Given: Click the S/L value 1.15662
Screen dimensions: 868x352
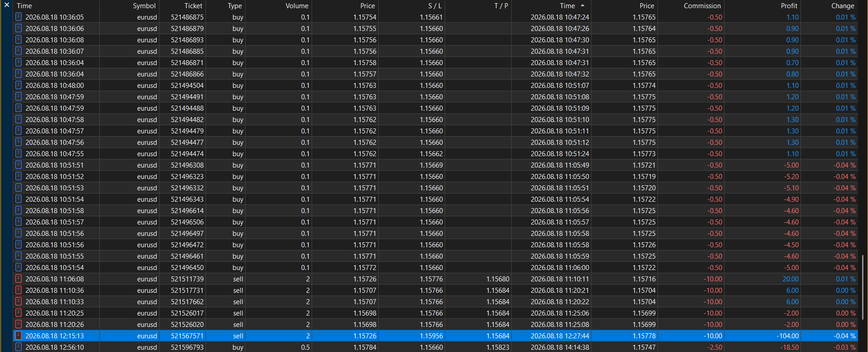Looking at the screenshot, I should point(431,154).
